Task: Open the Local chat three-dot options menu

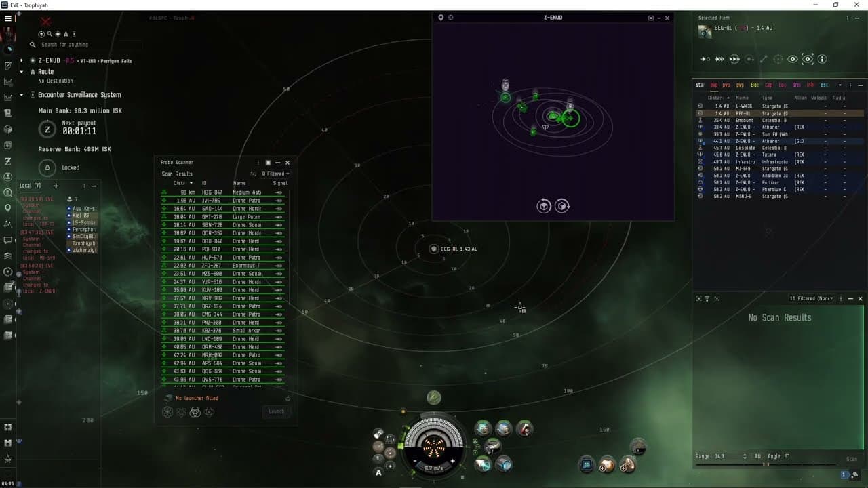Action: (83, 186)
